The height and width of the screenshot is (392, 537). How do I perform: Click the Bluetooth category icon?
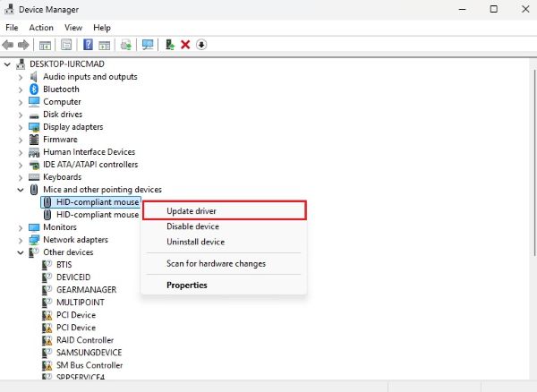34,89
